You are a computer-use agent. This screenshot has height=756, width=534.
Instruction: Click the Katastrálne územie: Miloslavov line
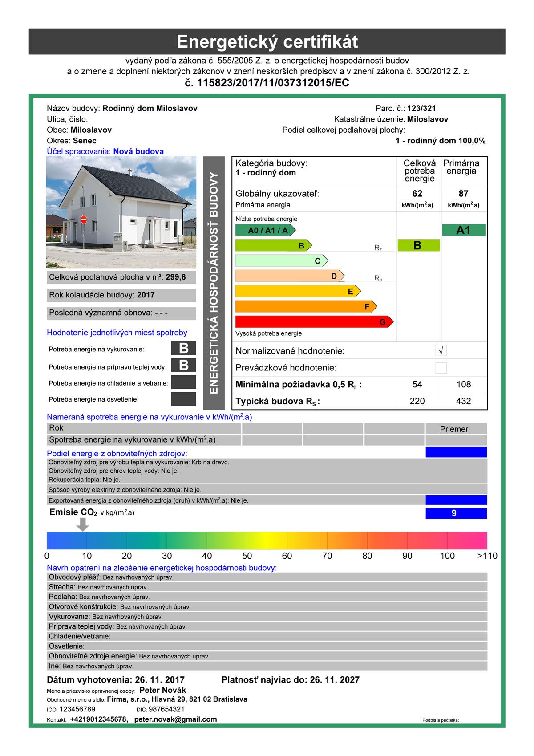(x=391, y=119)
